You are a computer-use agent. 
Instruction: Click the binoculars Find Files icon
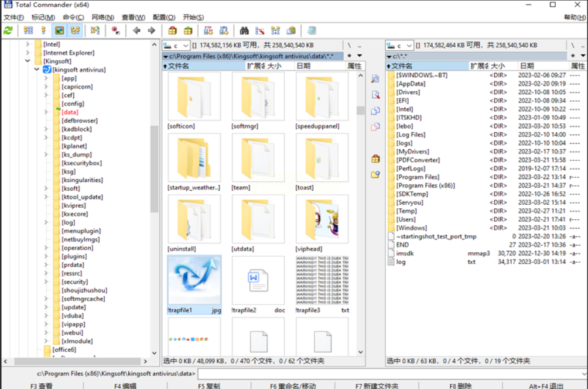[245, 30]
